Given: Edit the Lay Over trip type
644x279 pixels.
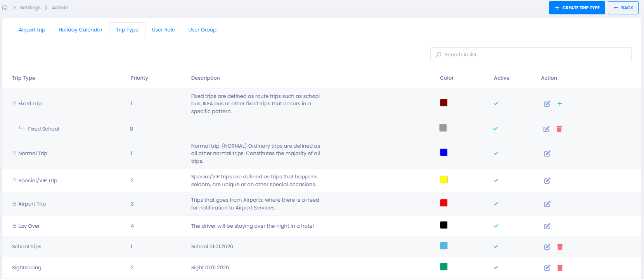Looking at the screenshot, I should (547, 226).
